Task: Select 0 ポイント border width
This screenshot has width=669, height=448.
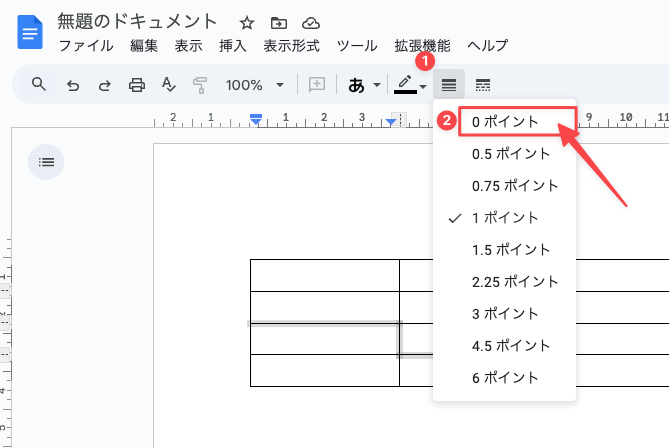Action: coord(505,122)
